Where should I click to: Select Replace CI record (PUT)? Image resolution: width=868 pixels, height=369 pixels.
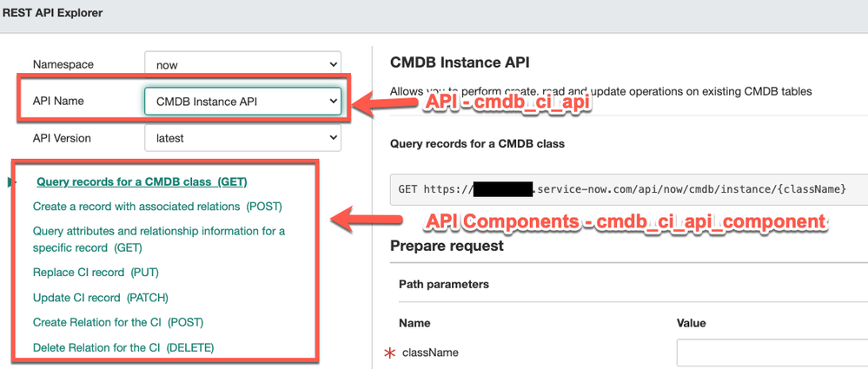click(96, 272)
